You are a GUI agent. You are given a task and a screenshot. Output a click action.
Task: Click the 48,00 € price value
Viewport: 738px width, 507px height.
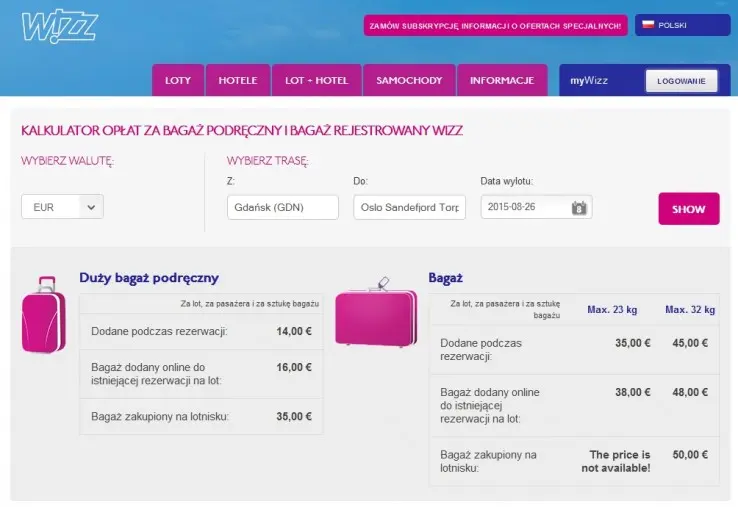(690, 392)
